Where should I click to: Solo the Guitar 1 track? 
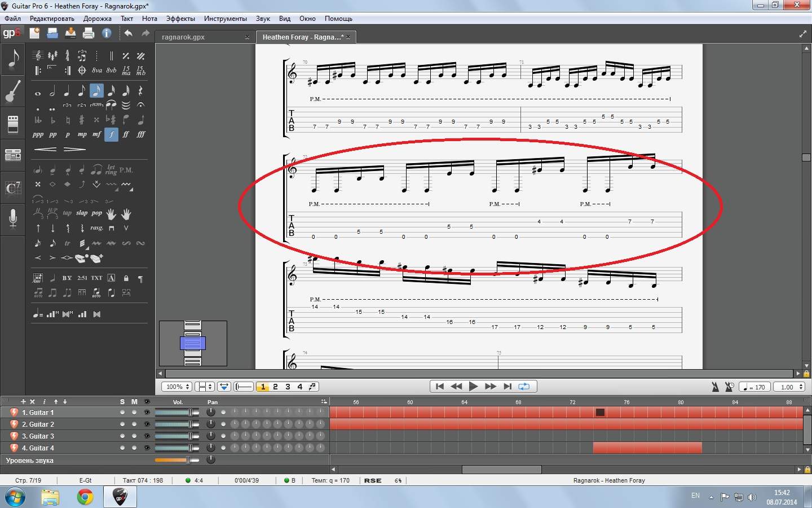point(122,413)
